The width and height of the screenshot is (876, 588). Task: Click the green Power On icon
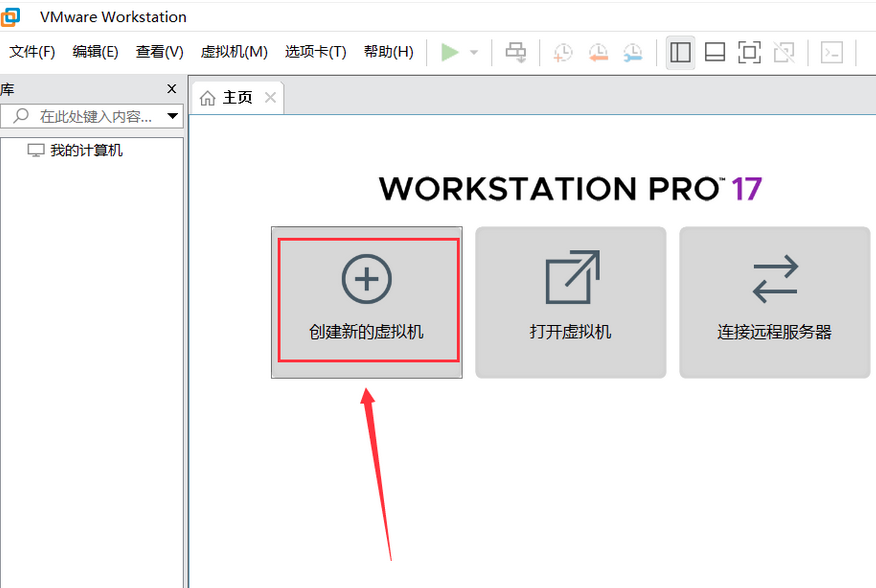[449, 52]
